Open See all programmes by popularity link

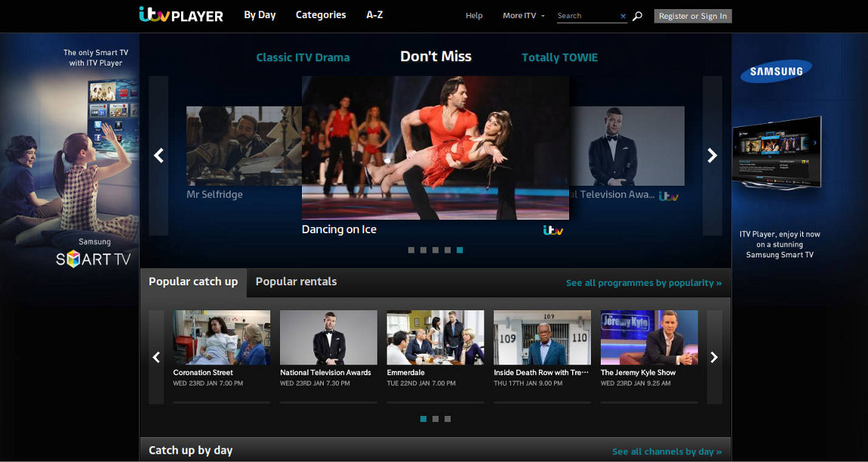[644, 283]
